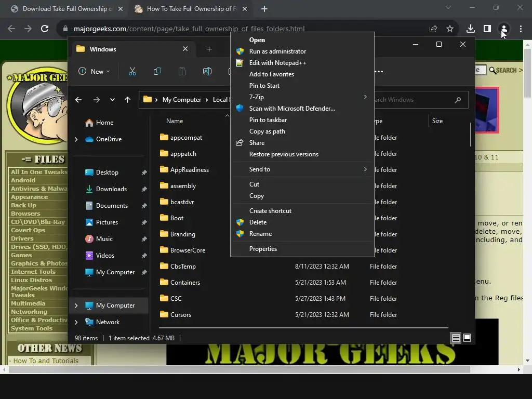Select the appcompat folder
Screen dimensions: 532x399
[186, 137]
